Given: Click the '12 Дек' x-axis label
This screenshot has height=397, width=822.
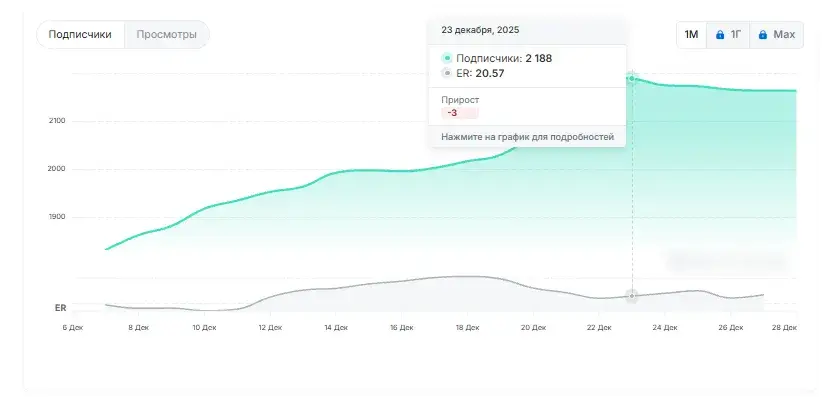Looking at the screenshot, I should (270, 328).
